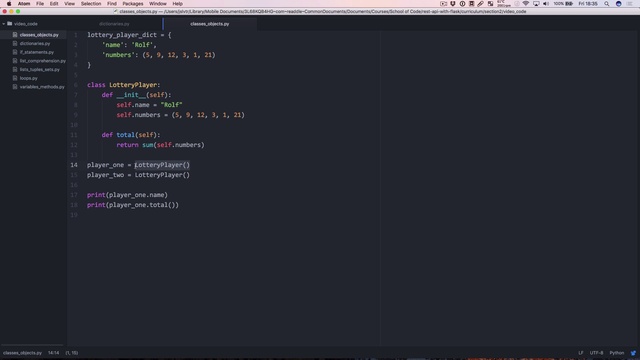
Task: Click the self.name = "Rolf" line
Action: (149, 105)
